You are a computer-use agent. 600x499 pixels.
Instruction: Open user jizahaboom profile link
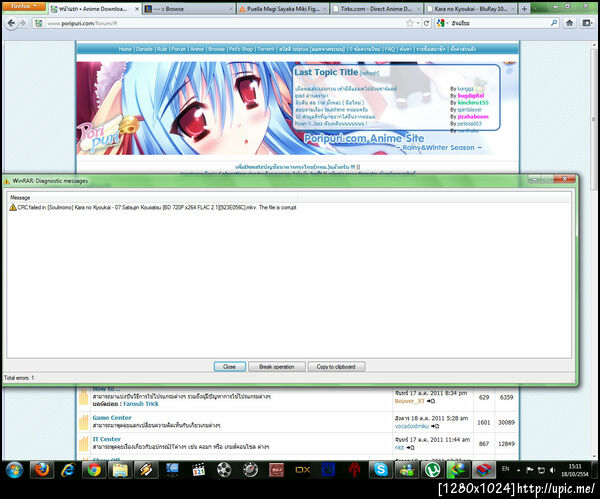(x=473, y=116)
